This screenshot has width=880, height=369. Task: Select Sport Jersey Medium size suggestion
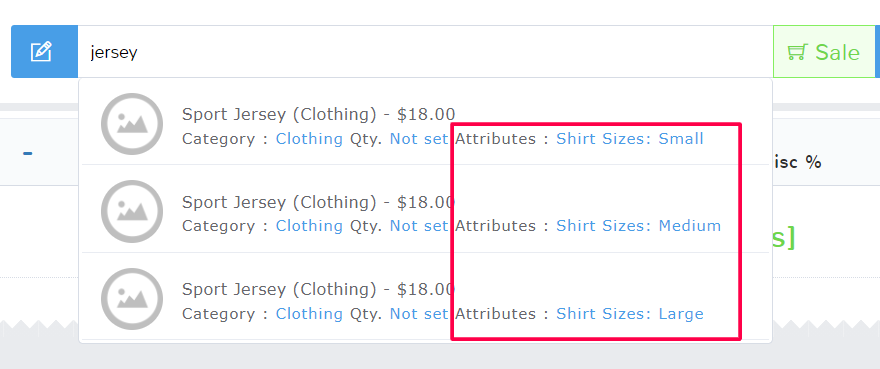(425, 209)
